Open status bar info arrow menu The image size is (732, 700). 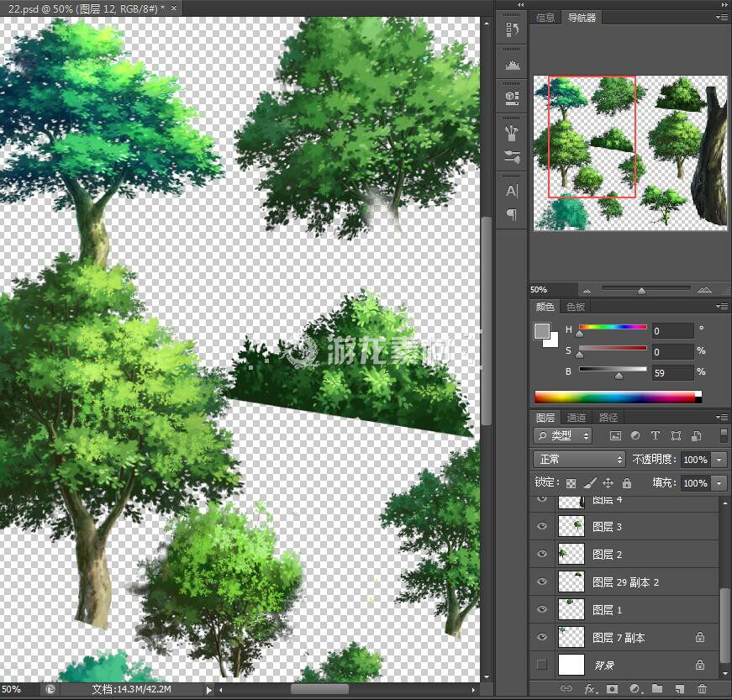point(208,689)
